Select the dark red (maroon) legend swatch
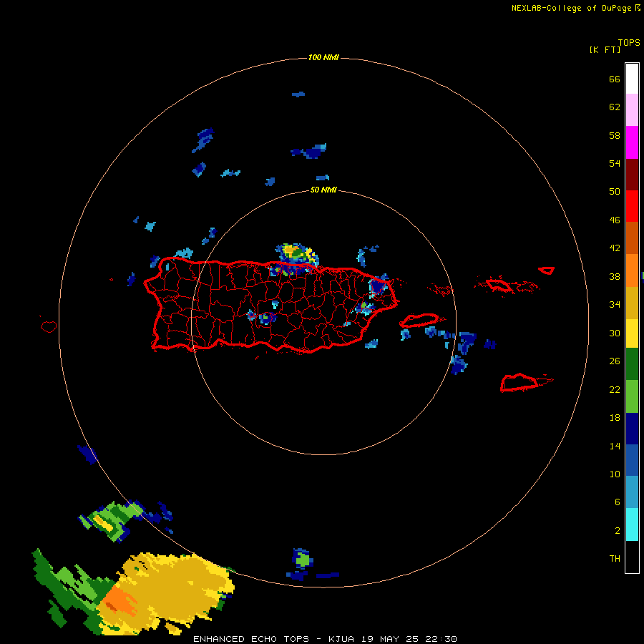644x644 pixels. [x=632, y=175]
